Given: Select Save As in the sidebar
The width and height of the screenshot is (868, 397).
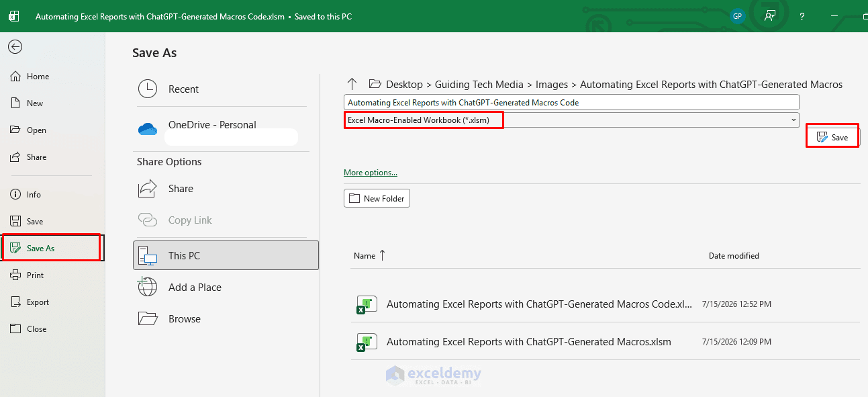Looking at the screenshot, I should pos(52,248).
